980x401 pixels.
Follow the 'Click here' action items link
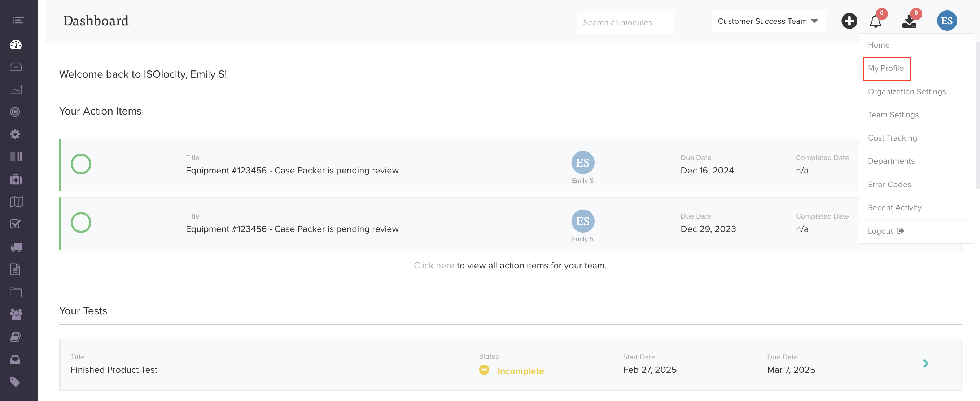click(434, 266)
